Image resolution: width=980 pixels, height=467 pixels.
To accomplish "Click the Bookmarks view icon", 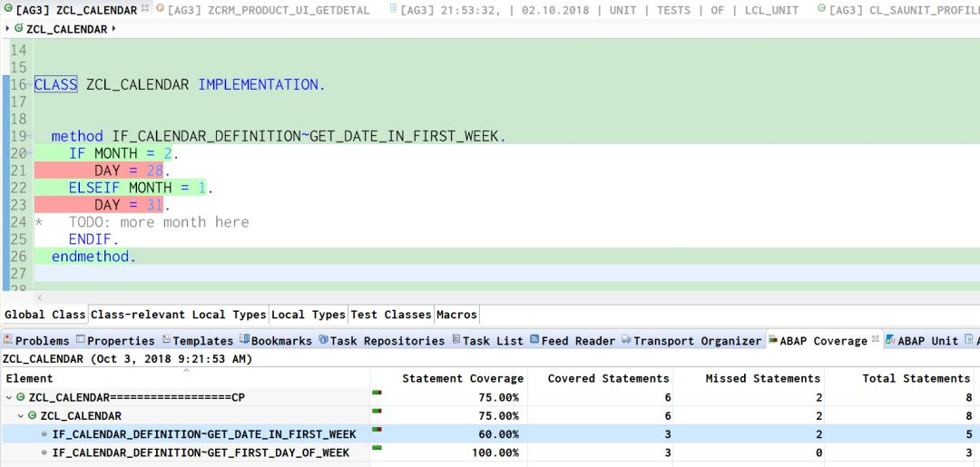I will tap(245, 339).
